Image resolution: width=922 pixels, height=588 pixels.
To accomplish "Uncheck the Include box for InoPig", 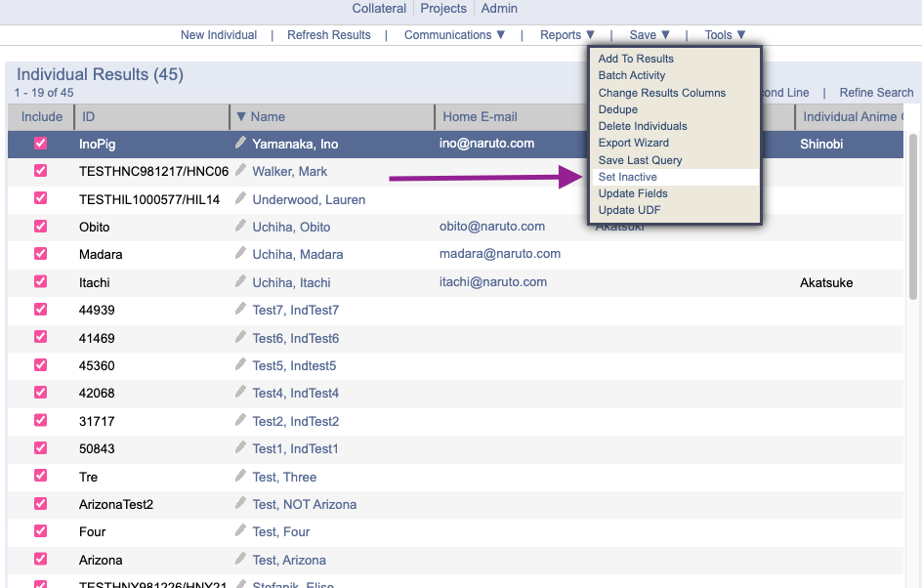I will tap(41, 143).
